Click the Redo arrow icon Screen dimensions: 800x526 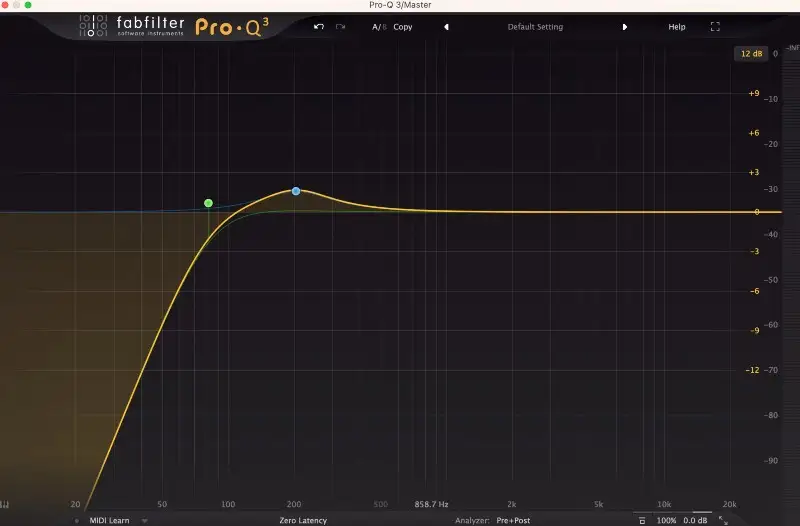click(341, 27)
